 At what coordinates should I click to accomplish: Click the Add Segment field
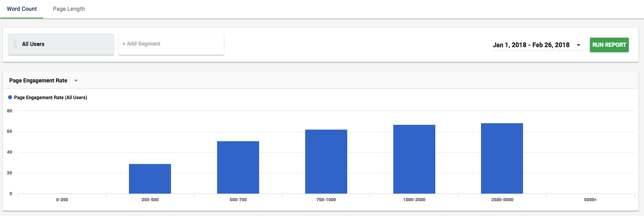tap(171, 44)
